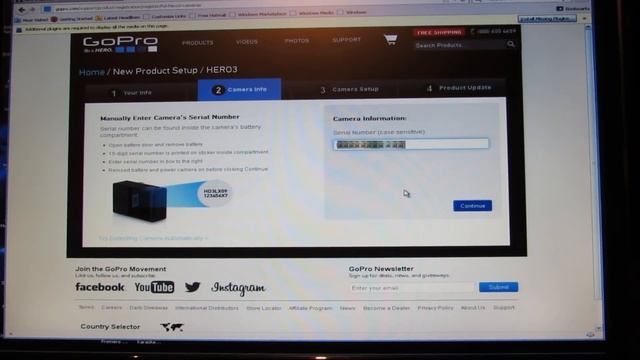Viewport: 640px width, 360px height.
Task: Open the Getting Started bookmark
Action: (x=73, y=19)
